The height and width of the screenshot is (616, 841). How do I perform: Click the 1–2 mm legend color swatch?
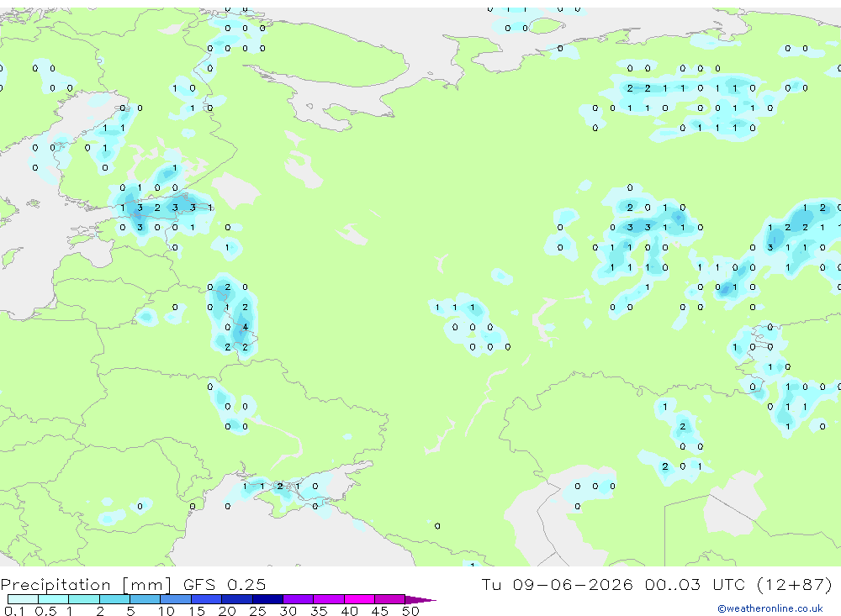pos(84,599)
